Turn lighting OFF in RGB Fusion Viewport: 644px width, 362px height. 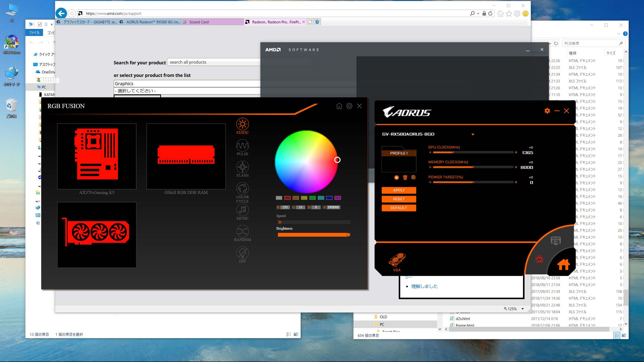click(x=243, y=253)
